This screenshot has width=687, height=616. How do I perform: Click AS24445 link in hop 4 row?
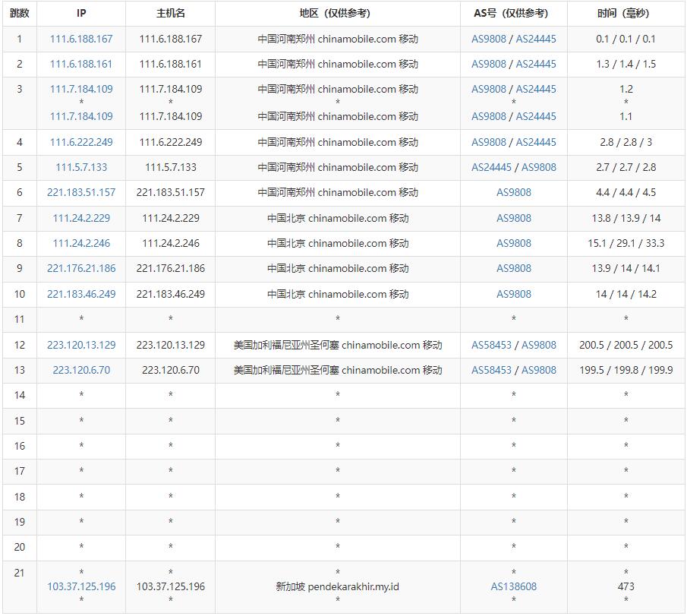point(536,142)
